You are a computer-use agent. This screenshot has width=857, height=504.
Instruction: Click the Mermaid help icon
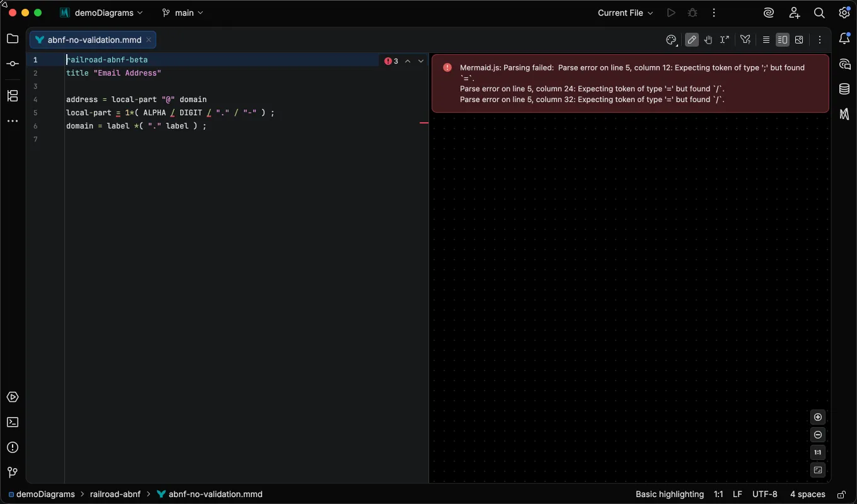tap(745, 40)
